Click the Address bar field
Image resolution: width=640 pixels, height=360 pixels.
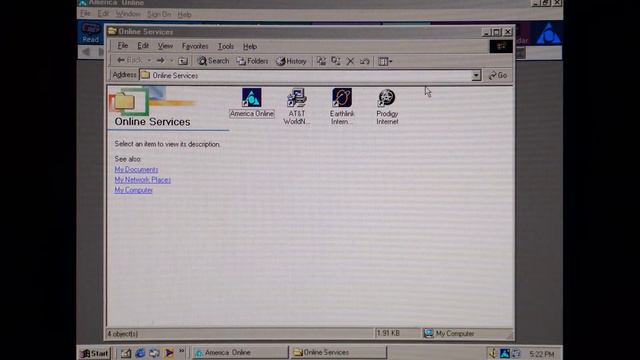tap(306, 76)
